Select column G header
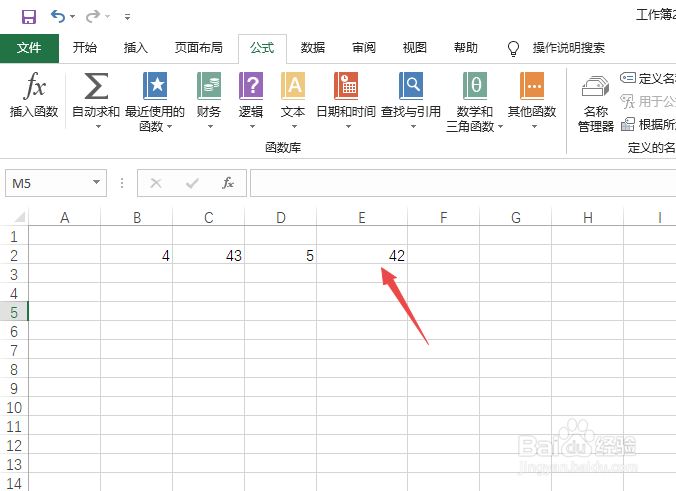This screenshot has height=491, width=676. (x=516, y=217)
